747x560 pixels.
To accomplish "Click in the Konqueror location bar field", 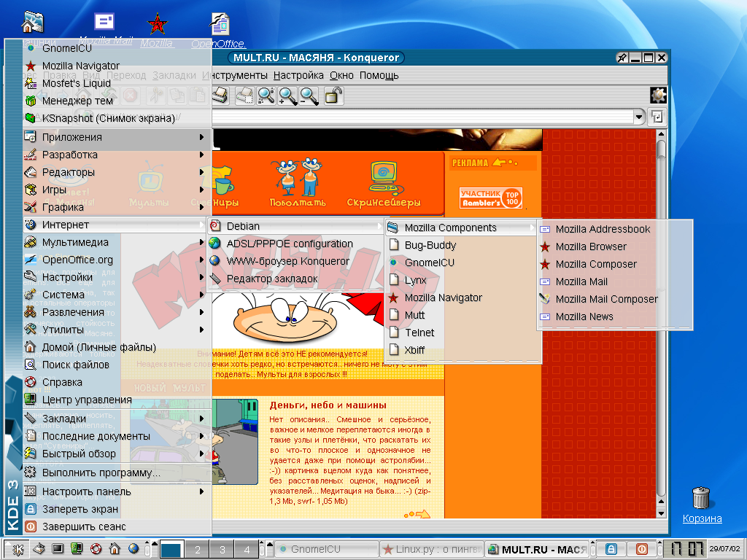I will click(423, 117).
